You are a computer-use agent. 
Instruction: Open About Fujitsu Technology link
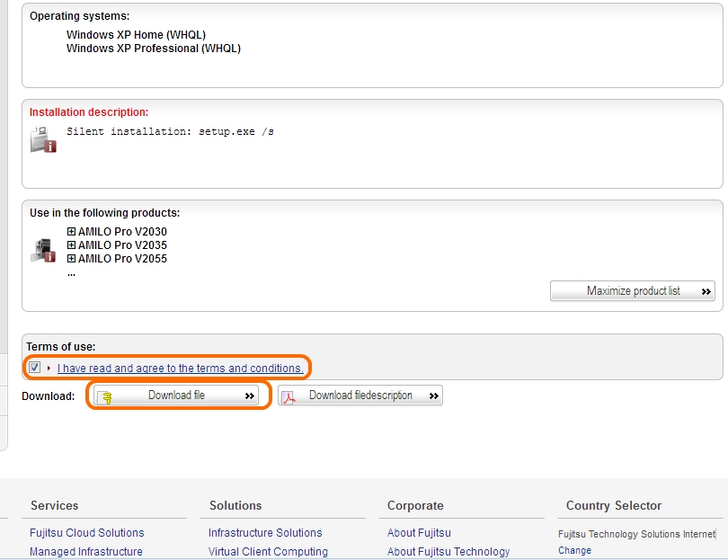tap(448, 551)
